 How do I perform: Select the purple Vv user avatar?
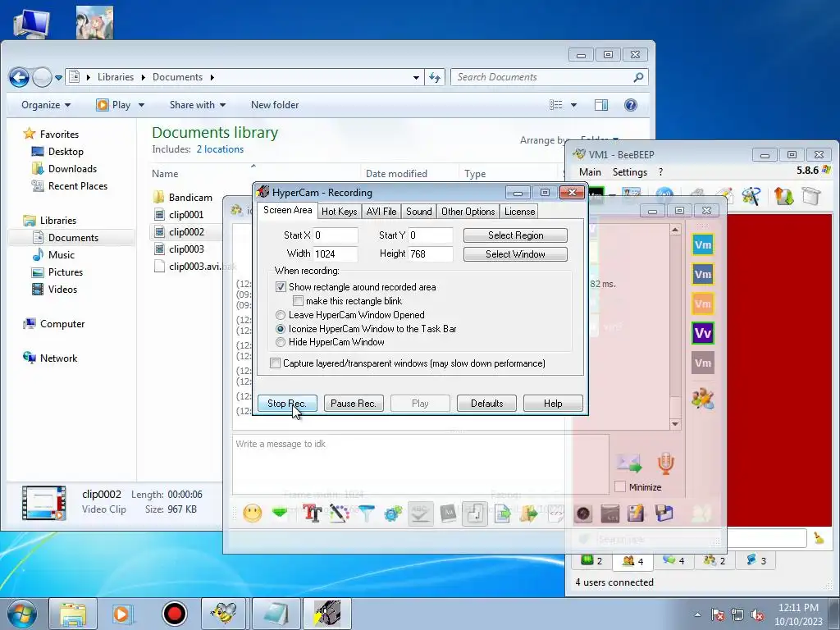click(703, 333)
